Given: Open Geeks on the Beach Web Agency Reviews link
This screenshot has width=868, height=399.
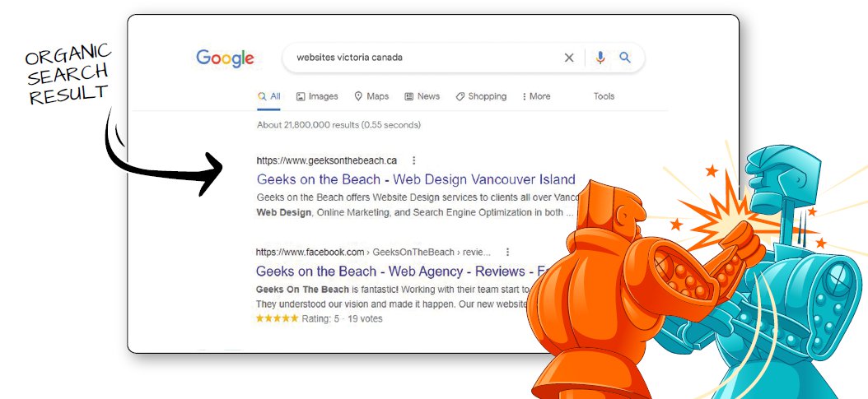Looking at the screenshot, I should 398,271.
